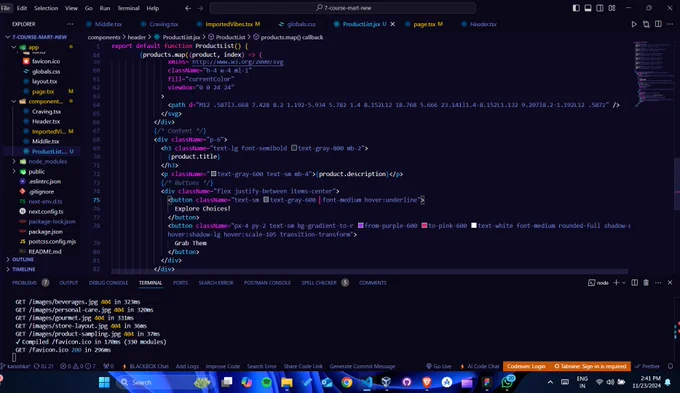680x393 pixels.
Task: Close the bottom panel
Action: 670,282
